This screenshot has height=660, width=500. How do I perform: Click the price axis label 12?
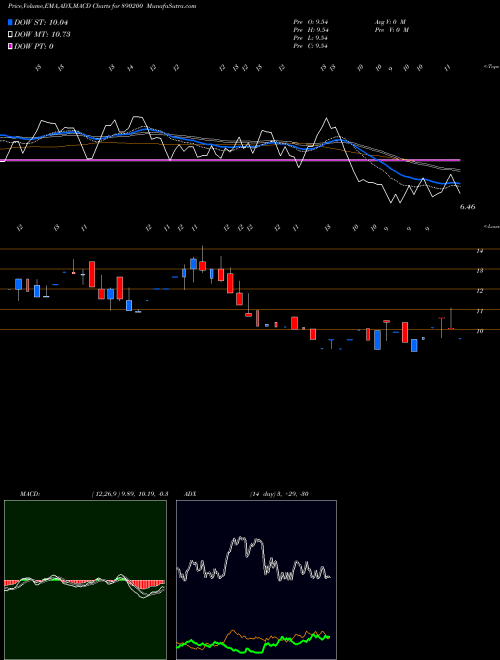tap(479, 291)
